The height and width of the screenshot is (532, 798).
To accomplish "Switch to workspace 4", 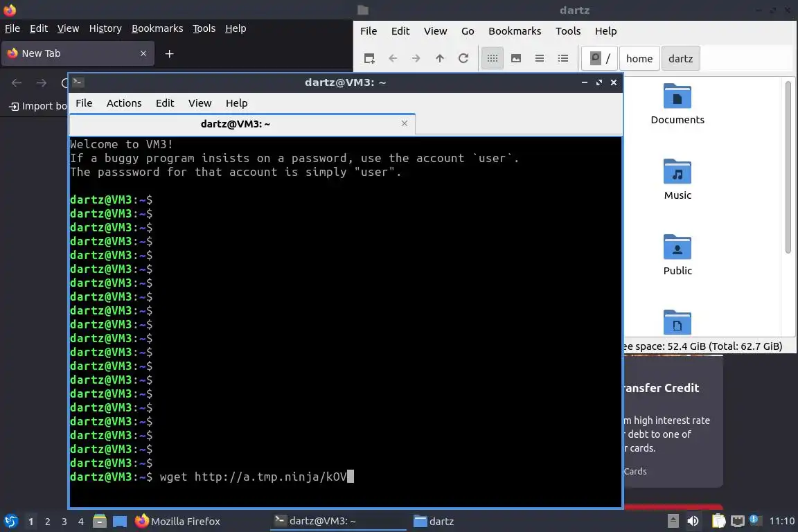I will tap(81, 522).
